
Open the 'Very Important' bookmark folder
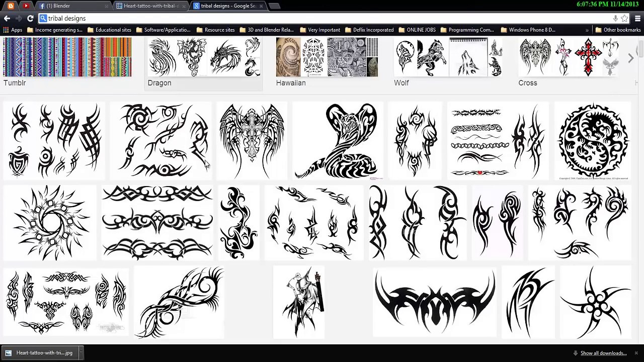(320, 30)
